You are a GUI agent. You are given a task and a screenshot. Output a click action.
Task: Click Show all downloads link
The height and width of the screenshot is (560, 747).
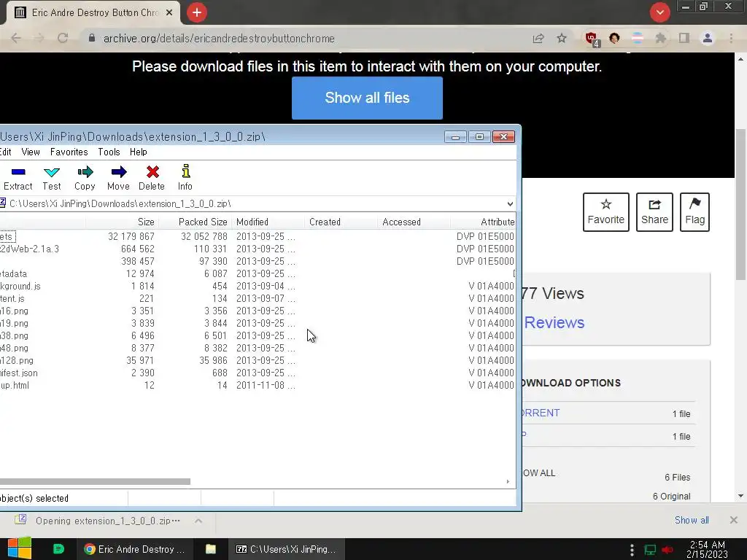692,520
